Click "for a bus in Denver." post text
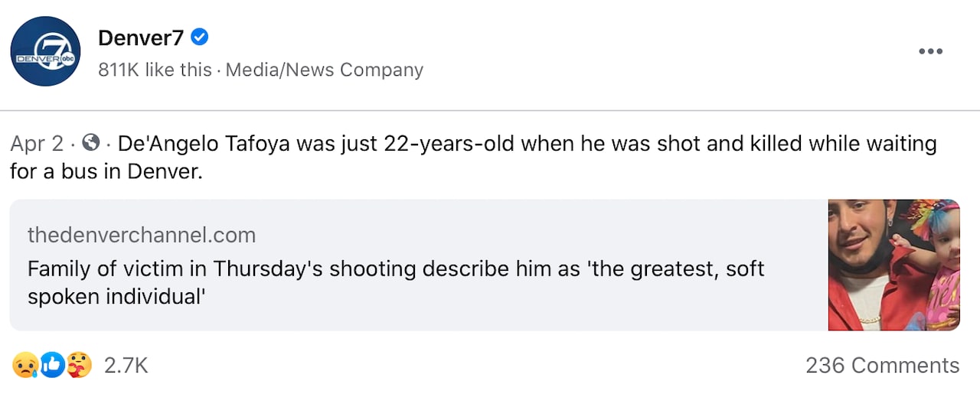Viewport: 980px width, 394px height. pos(106,171)
